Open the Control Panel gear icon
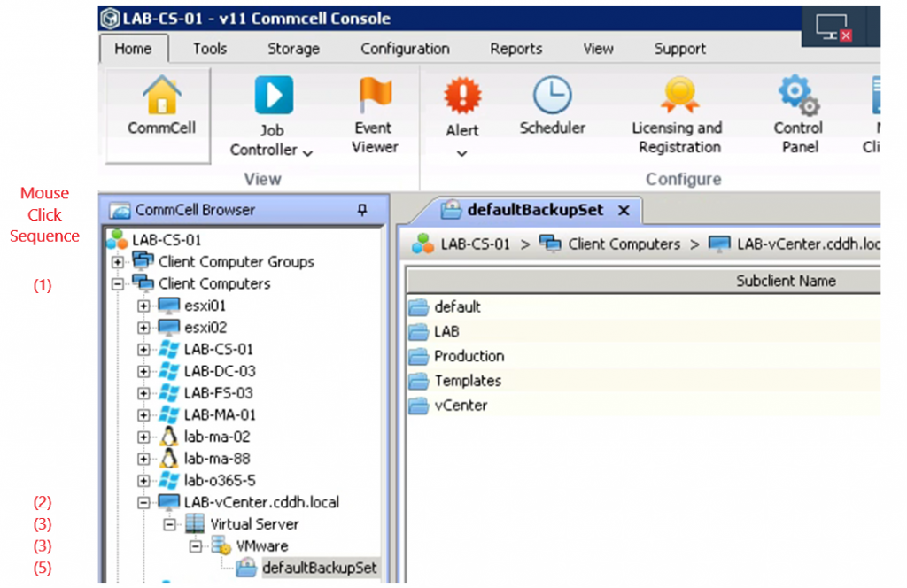Screen dimensions: 907x588 click(x=799, y=94)
